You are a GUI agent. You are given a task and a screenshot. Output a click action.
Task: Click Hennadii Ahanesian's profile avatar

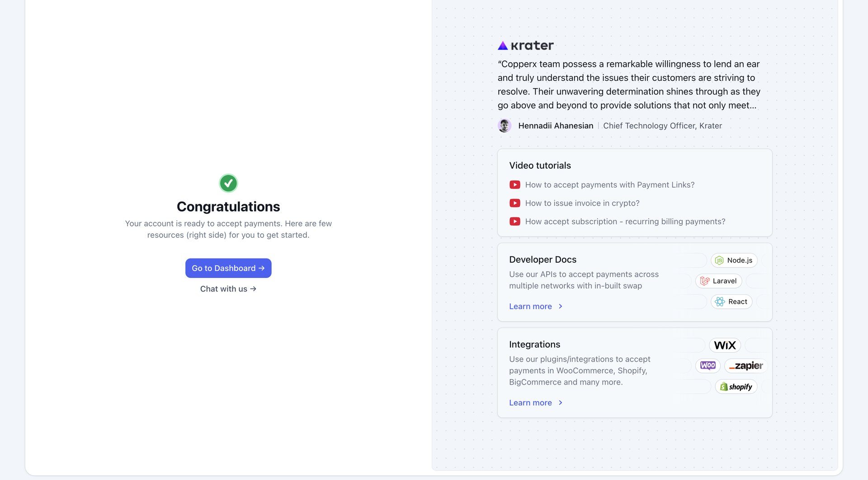click(505, 125)
